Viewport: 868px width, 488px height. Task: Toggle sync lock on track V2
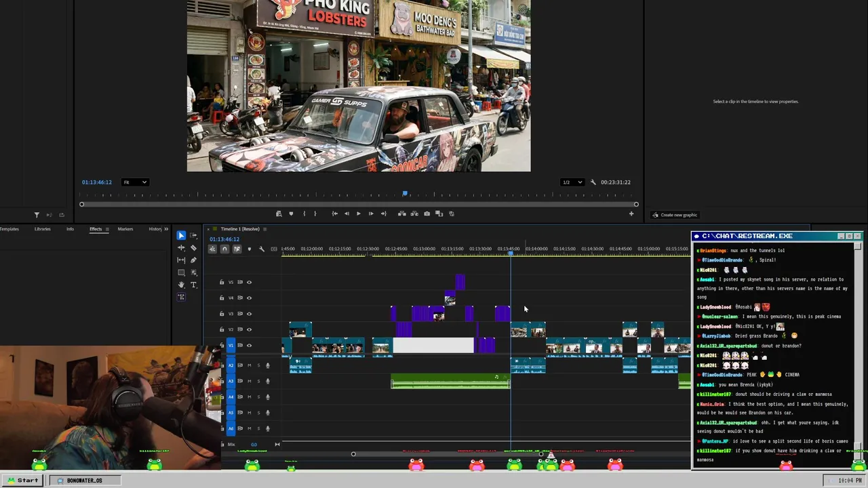coord(239,329)
